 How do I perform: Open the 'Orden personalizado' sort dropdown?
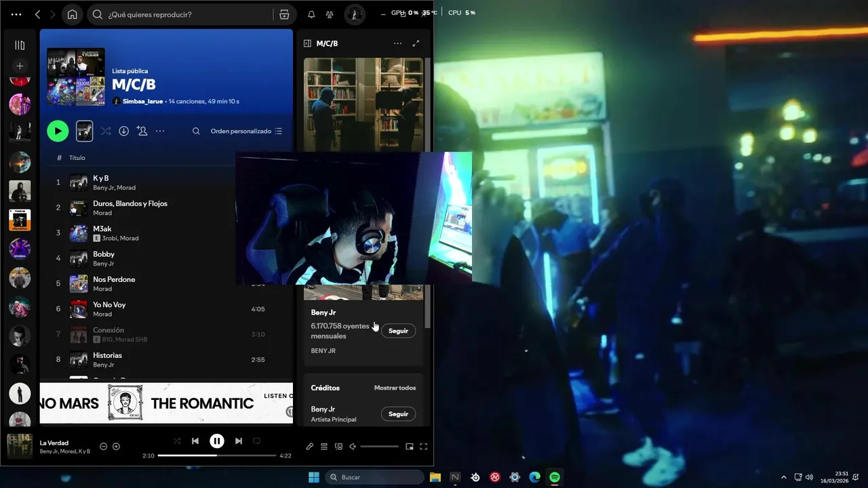pyautogui.click(x=246, y=131)
